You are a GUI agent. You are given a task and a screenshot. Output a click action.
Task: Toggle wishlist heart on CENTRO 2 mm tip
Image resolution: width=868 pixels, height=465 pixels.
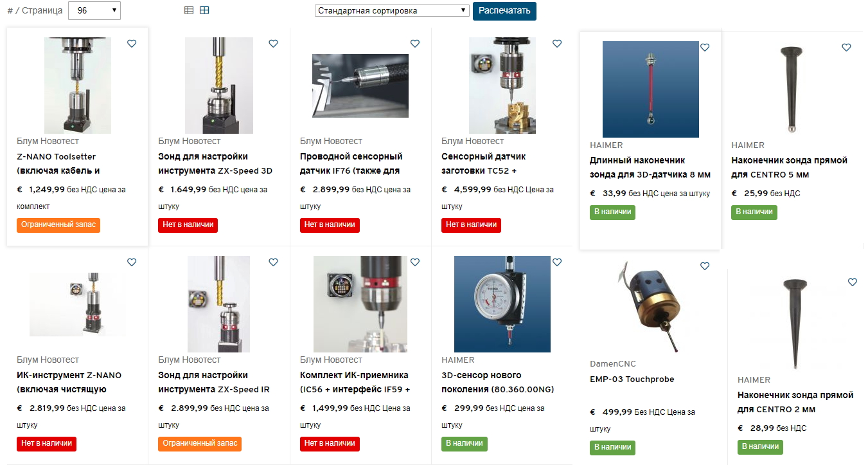(x=853, y=282)
